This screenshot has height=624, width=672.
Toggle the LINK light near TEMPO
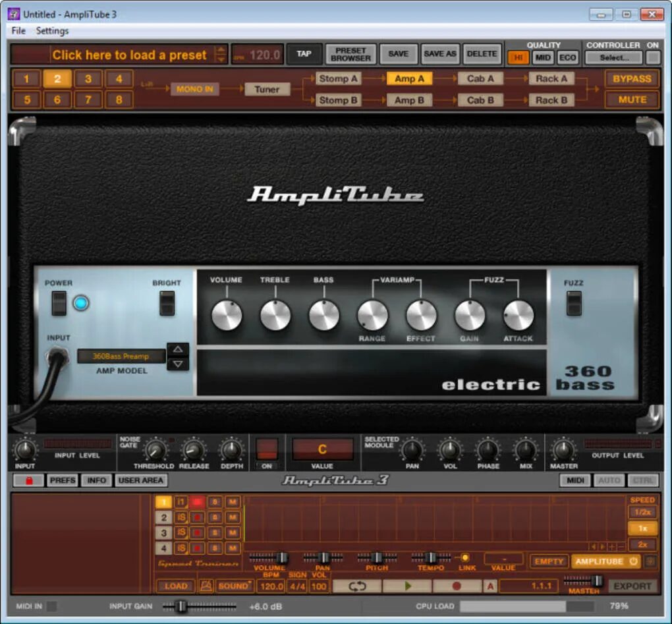coord(465,557)
